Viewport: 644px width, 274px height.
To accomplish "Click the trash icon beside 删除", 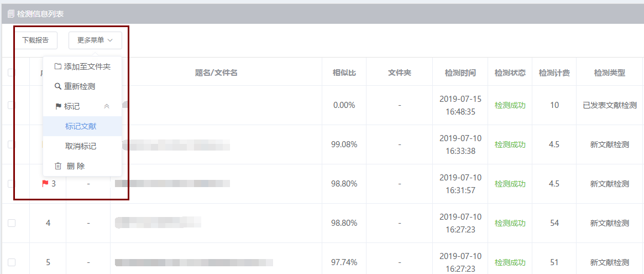I will pyautogui.click(x=59, y=166).
